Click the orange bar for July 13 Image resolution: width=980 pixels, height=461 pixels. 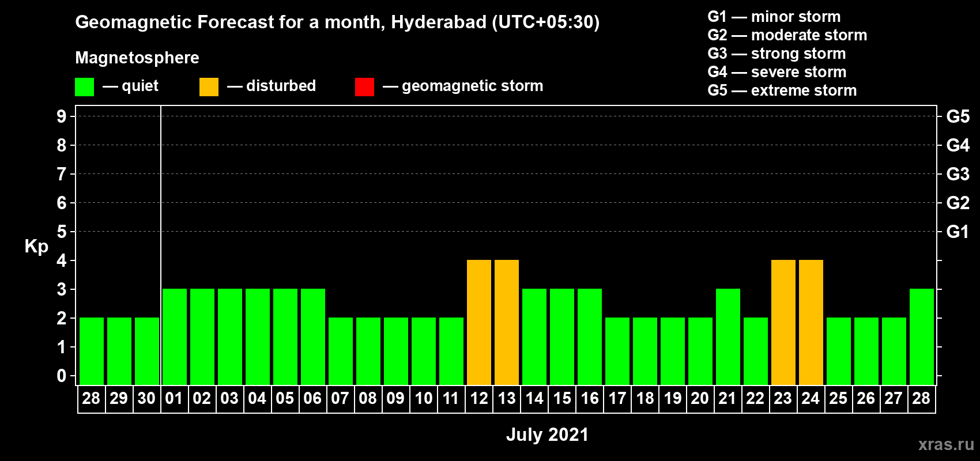(507, 322)
